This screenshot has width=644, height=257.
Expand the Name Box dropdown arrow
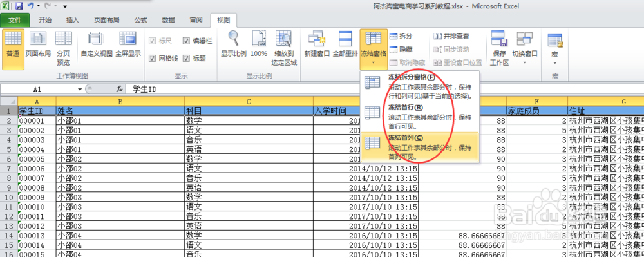click(80, 89)
